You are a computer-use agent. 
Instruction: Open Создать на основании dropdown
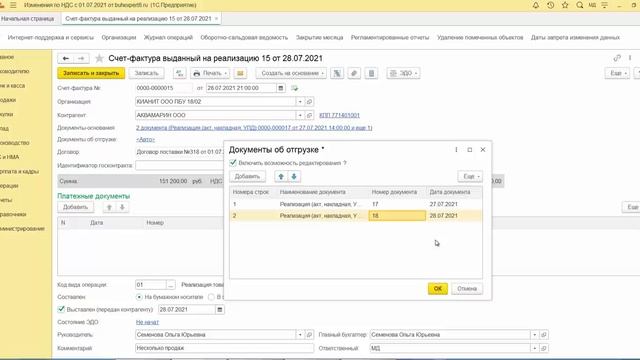[x=291, y=73]
